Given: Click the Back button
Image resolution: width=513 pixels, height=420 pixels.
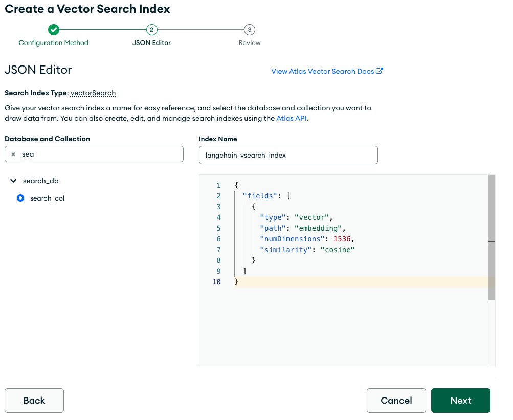Looking at the screenshot, I should (34, 401).
